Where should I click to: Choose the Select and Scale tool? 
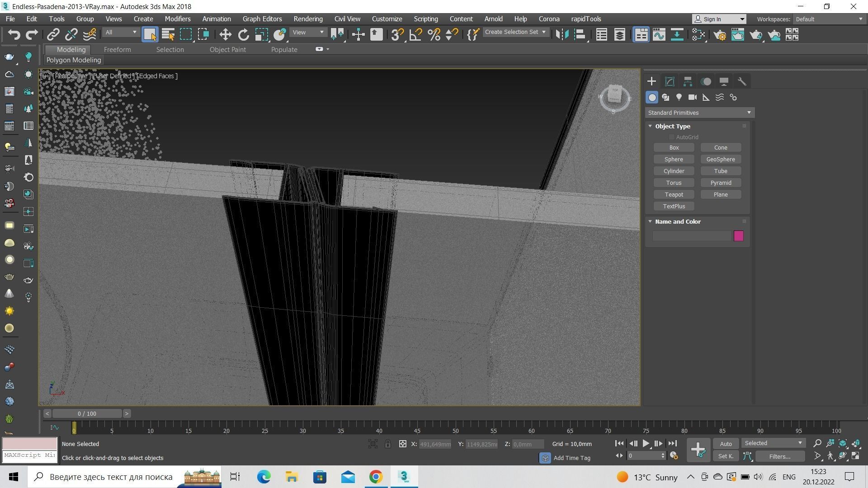coord(262,35)
